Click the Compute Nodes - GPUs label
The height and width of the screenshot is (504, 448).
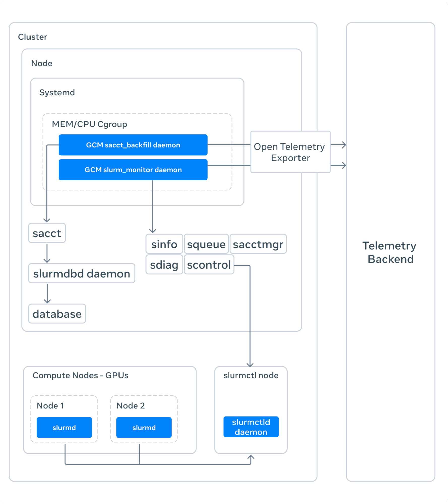[x=80, y=375]
